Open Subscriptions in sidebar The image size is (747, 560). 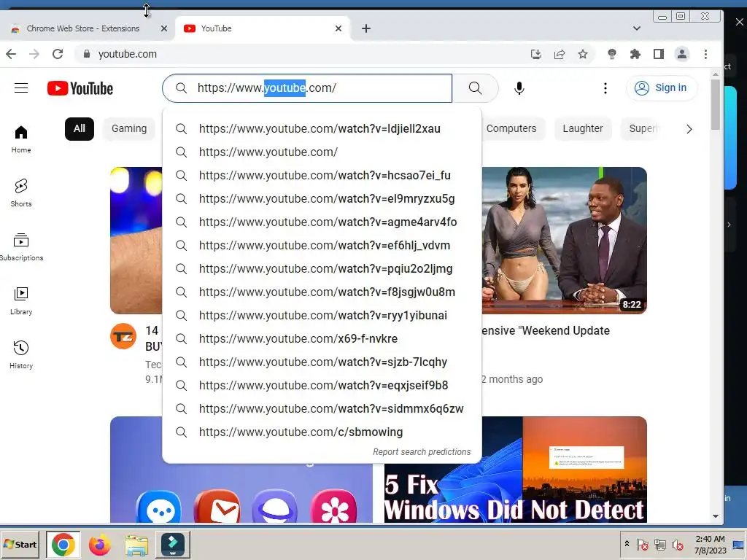pyautogui.click(x=21, y=247)
